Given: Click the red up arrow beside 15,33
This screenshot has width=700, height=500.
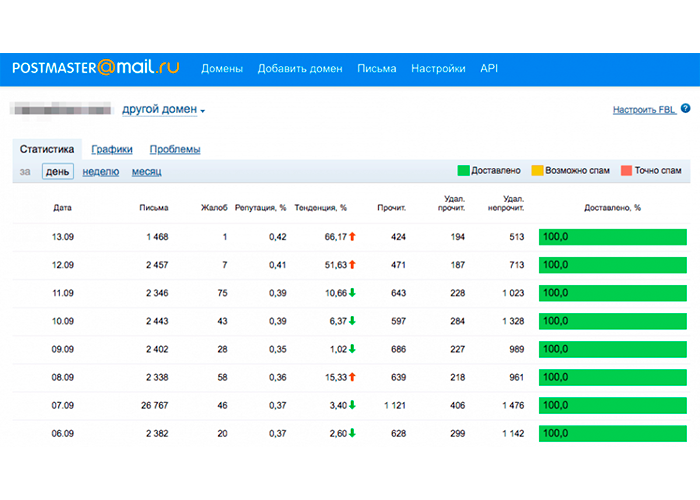Looking at the screenshot, I should [352, 377].
